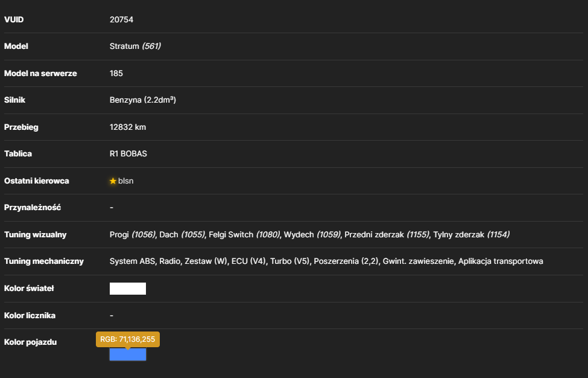The image size is (588, 378).
Task: Click the Kolor świateł label
Action: [x=29, y=288]
